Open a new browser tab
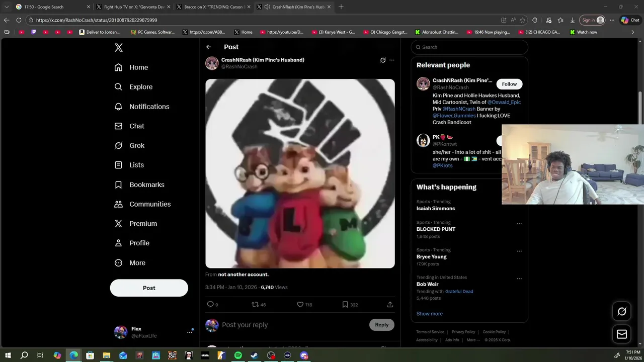This screenshot has height=362, width=644. point(341,7)
